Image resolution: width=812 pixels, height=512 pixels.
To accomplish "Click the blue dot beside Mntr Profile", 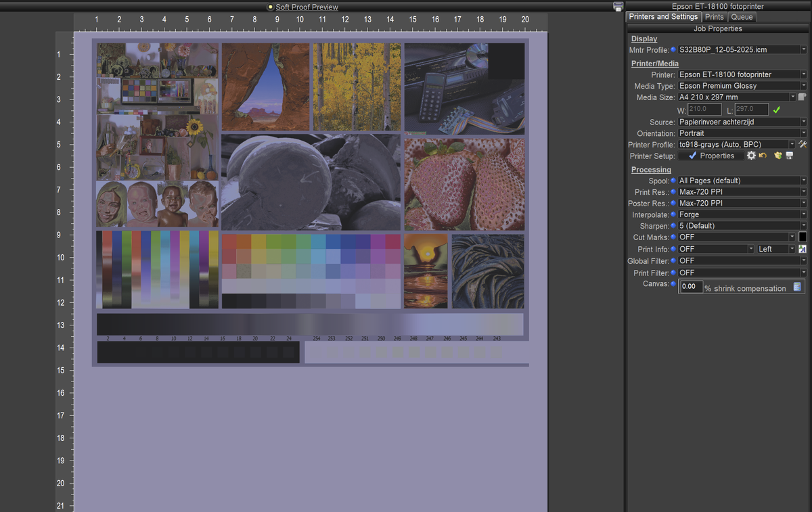I will click(673, 49).
